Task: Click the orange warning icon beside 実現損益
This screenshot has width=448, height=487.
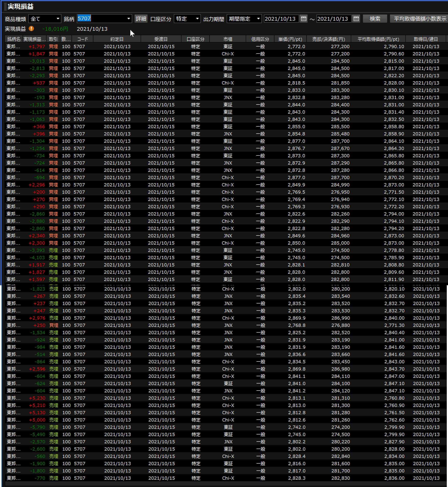Action: [x=31, y=29]
